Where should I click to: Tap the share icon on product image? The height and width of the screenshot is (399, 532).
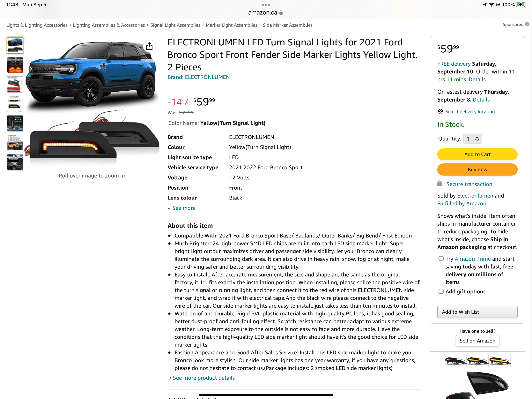(149, 46)
